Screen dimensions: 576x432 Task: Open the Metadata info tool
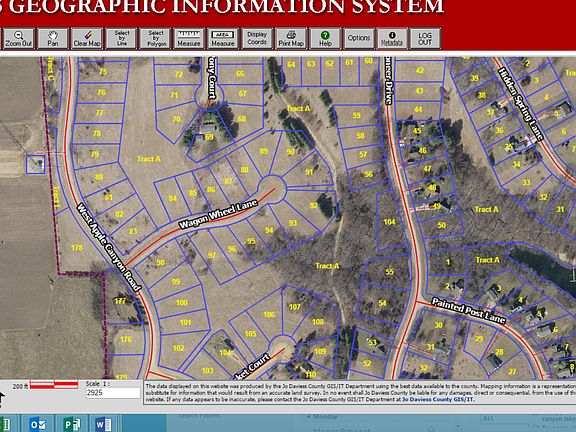coord(392,39)
